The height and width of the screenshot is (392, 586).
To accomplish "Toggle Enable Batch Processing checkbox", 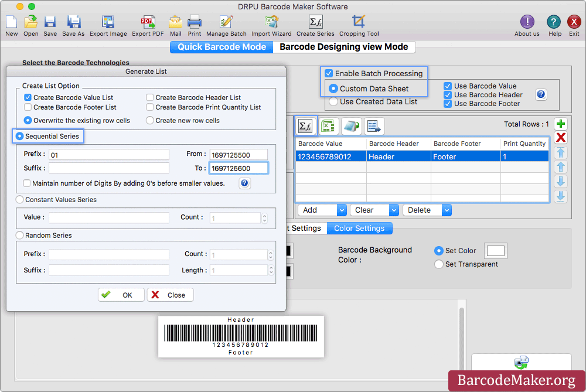I will tap(329, 73).
